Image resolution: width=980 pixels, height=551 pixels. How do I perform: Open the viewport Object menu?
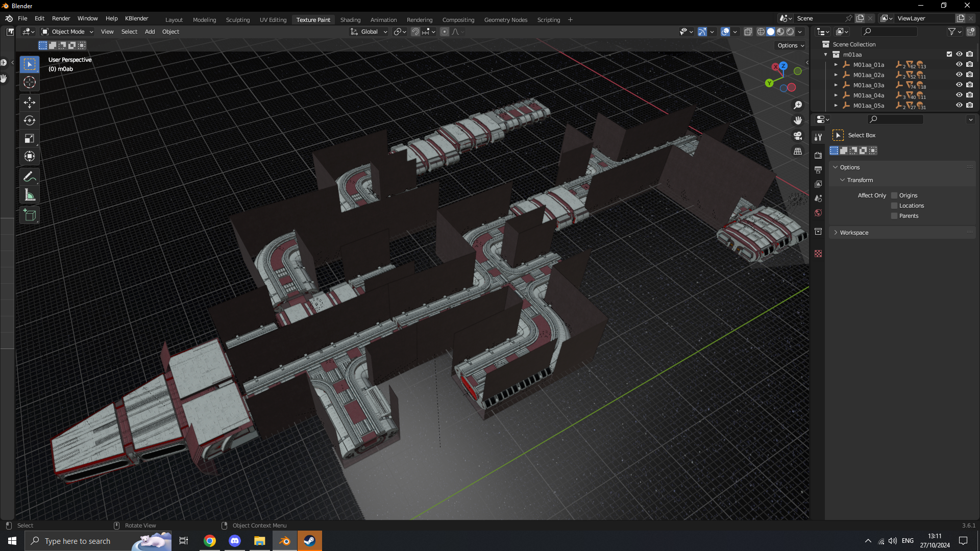(170, 32)
